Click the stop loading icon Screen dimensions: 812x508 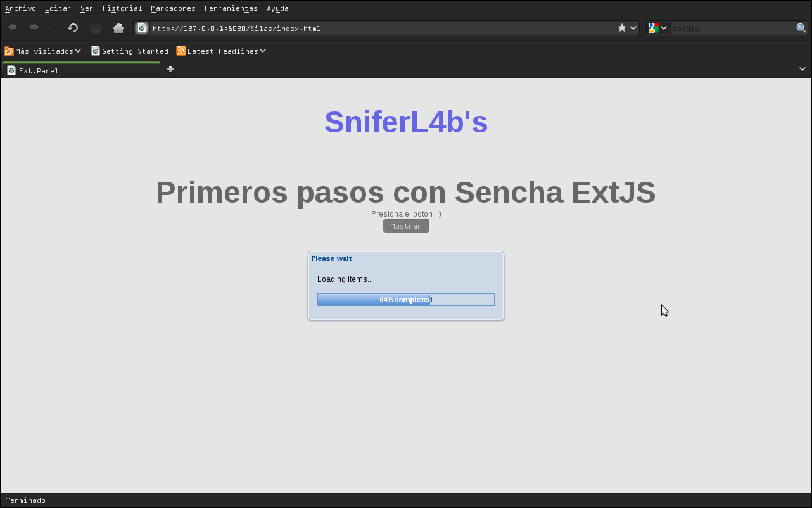(96, 28)
